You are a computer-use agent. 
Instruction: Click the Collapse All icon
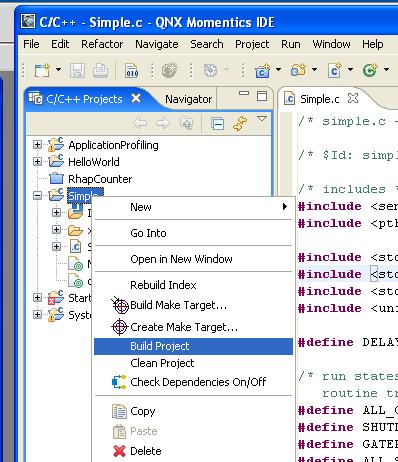(x=217, y=124)
